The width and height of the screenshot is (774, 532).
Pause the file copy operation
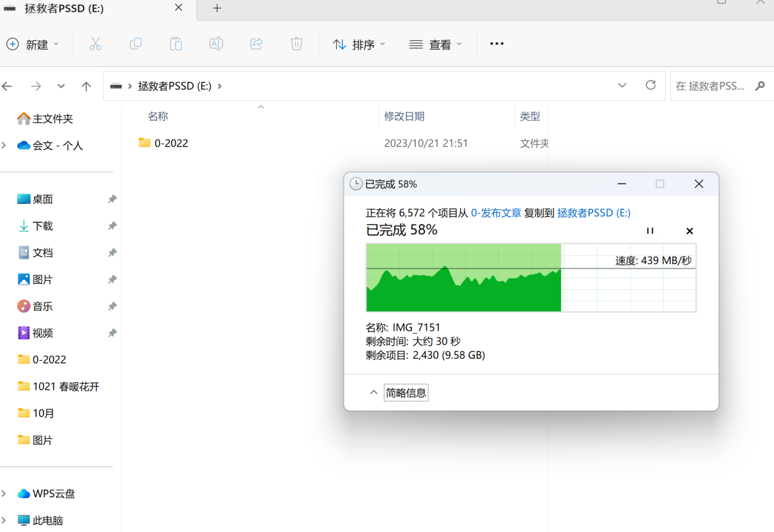[650, 231]
